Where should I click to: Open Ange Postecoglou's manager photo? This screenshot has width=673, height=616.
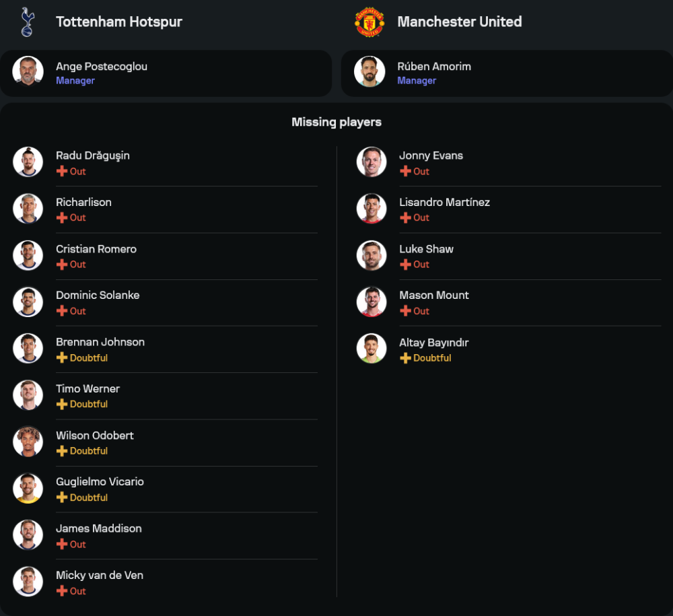[x=28, y=71]
